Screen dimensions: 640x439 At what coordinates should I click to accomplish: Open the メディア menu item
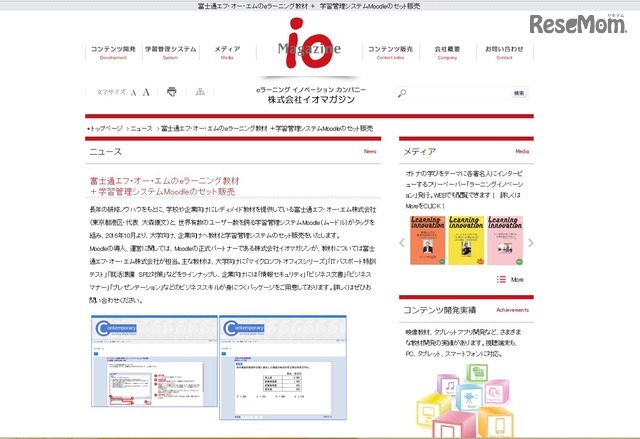[227, 52]
